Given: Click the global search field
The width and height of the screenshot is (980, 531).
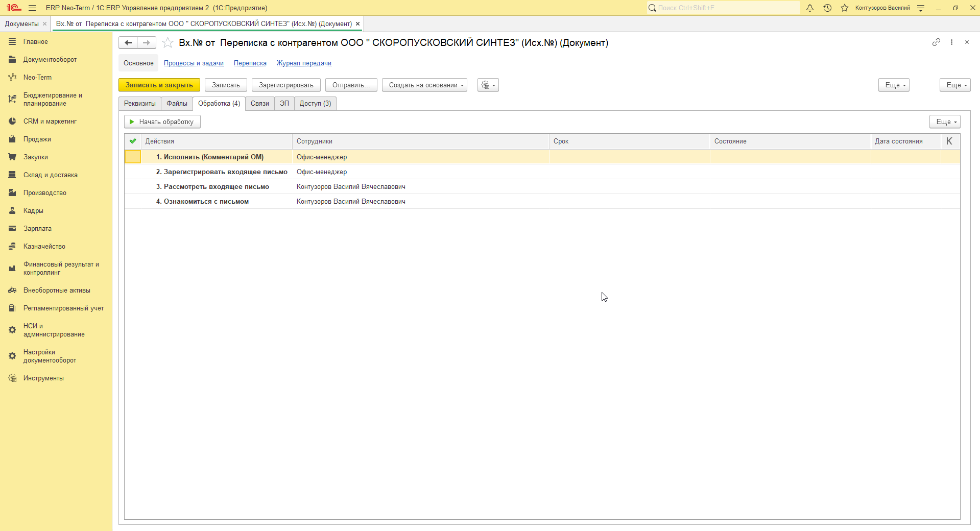Looking at the screenshot, I should click(x=724, y=8).
